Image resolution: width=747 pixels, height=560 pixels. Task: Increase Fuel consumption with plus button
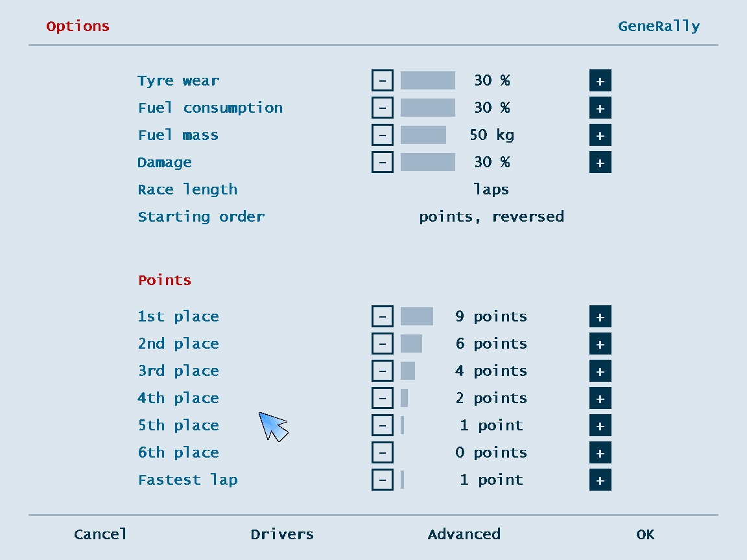[600, 108]
